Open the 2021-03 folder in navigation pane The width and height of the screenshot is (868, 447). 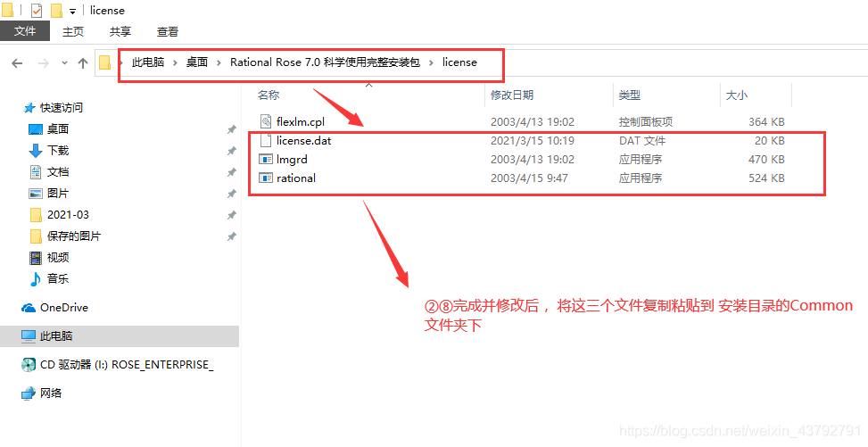click(68, 215)
